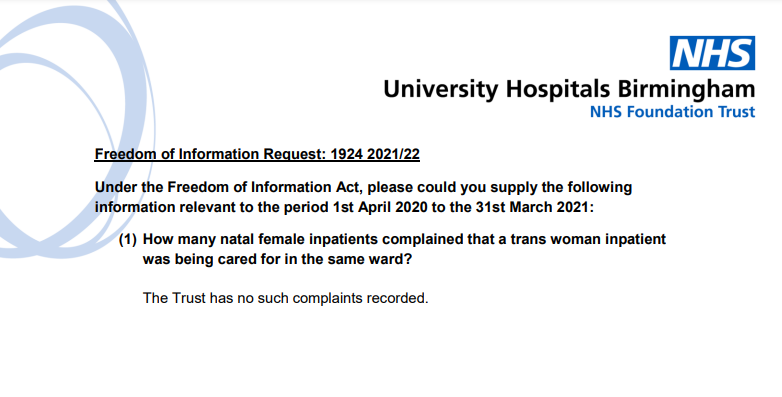This screenshot has width=782, height=397.
Task: Click the words 'supply the following'
Action: [x=561, y=188]
